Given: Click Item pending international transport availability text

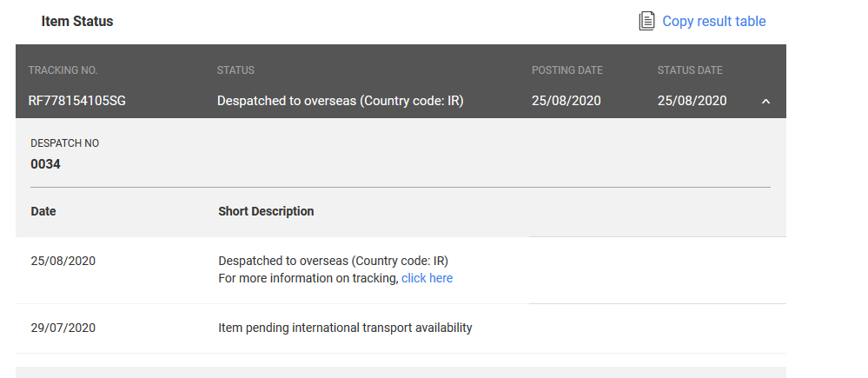Looking at the screenshot, I should 345,328.
